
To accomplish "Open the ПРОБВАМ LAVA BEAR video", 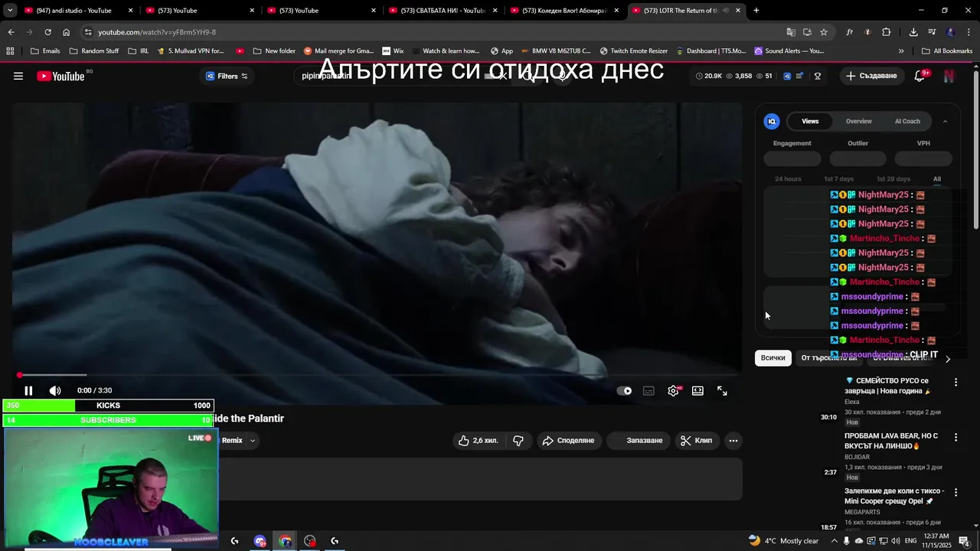I will [891, 441].
